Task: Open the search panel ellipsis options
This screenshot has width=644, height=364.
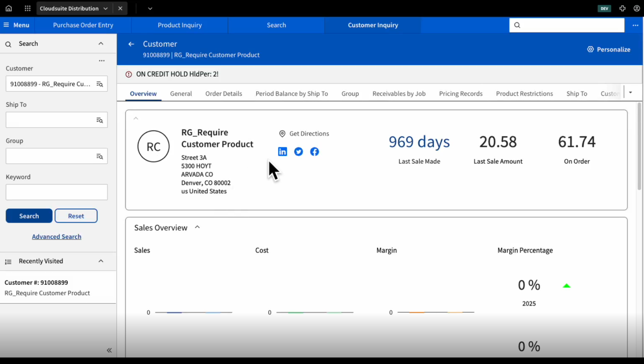Action: 102,60
